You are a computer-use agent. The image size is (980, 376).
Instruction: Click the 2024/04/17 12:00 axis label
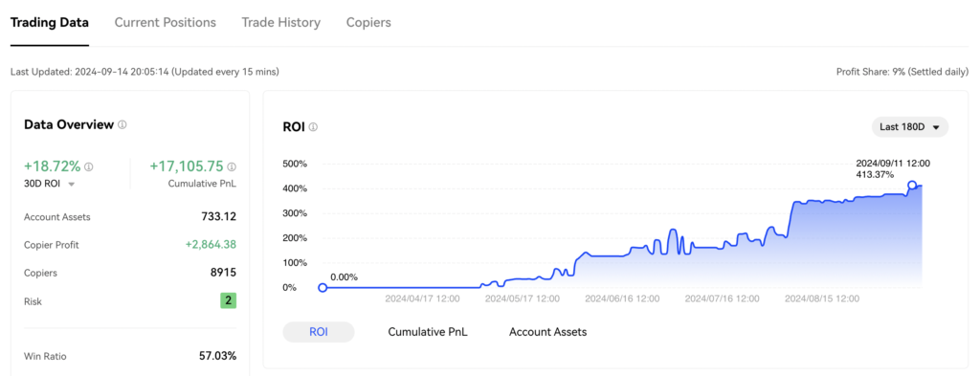422,299
